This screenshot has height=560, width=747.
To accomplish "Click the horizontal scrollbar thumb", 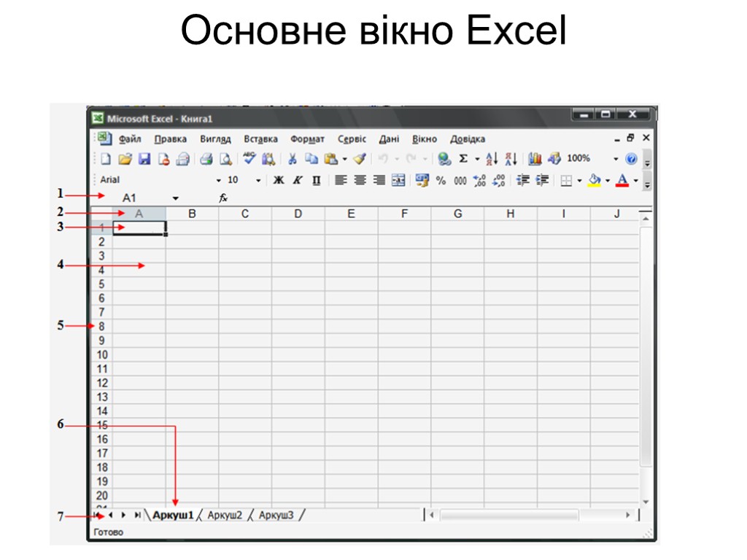I will [x=508, y=516].
